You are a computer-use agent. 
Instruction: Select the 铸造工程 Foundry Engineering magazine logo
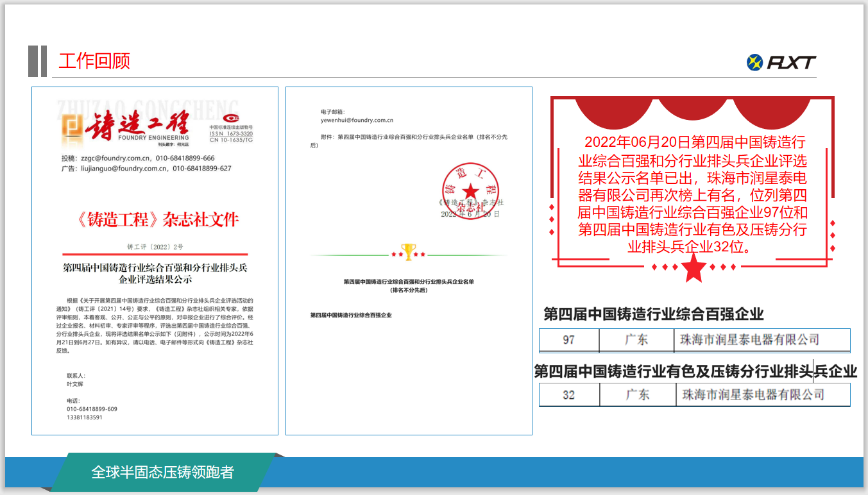pyautogui.click(x=126, y=126)
